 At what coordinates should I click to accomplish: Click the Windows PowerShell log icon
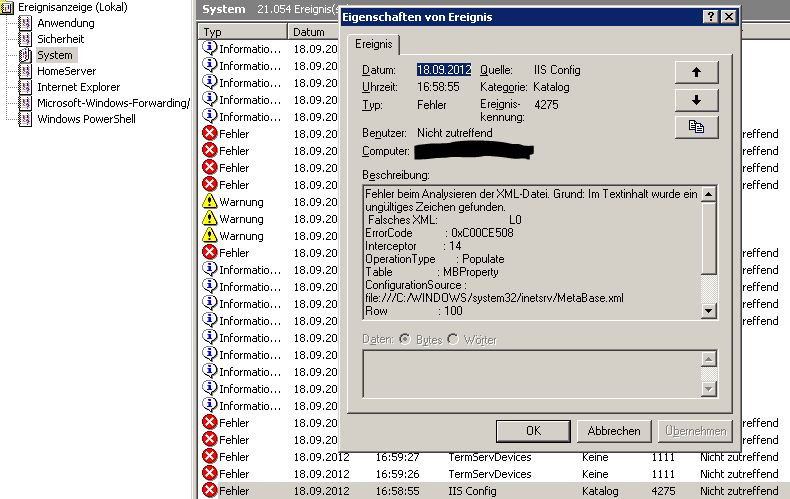26,119
